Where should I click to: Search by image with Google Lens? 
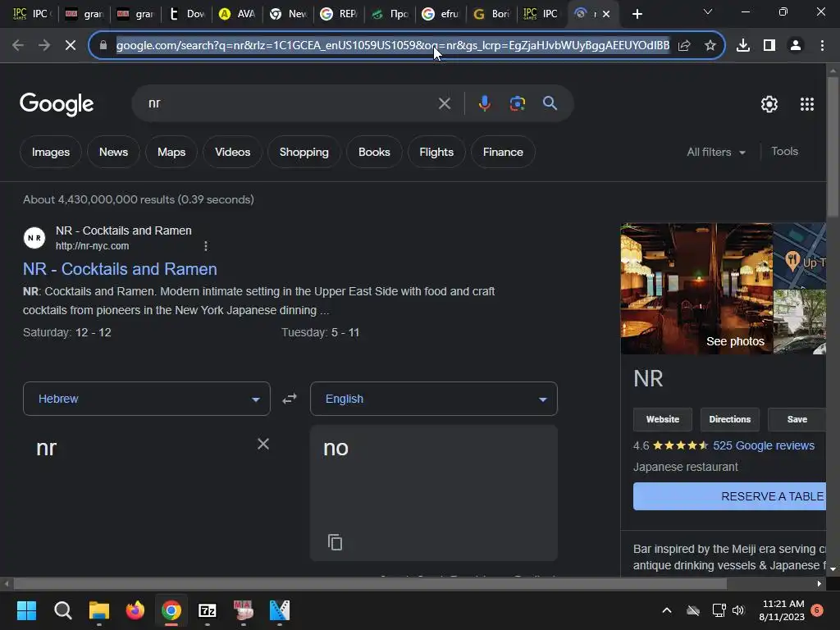(518, 103)
